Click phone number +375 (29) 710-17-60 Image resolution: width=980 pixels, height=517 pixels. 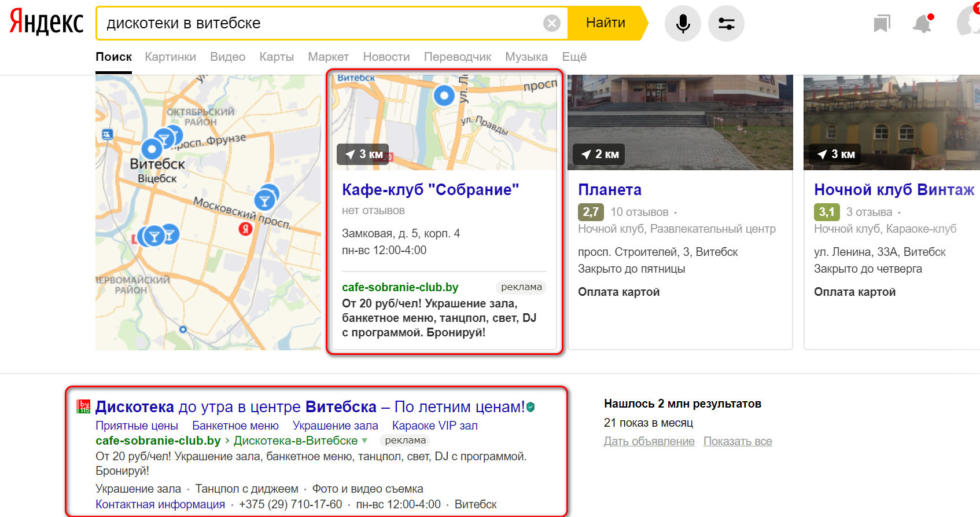click(x=290, y=504)
